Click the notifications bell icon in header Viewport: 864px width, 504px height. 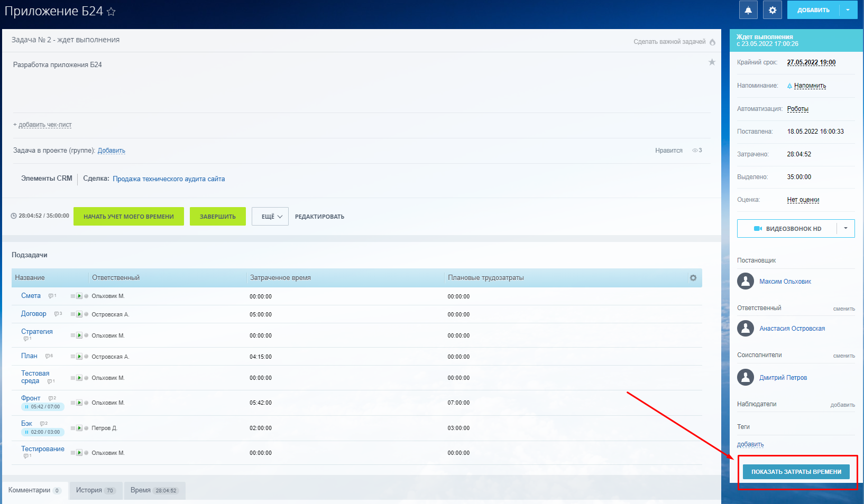[x=748, y=10]
